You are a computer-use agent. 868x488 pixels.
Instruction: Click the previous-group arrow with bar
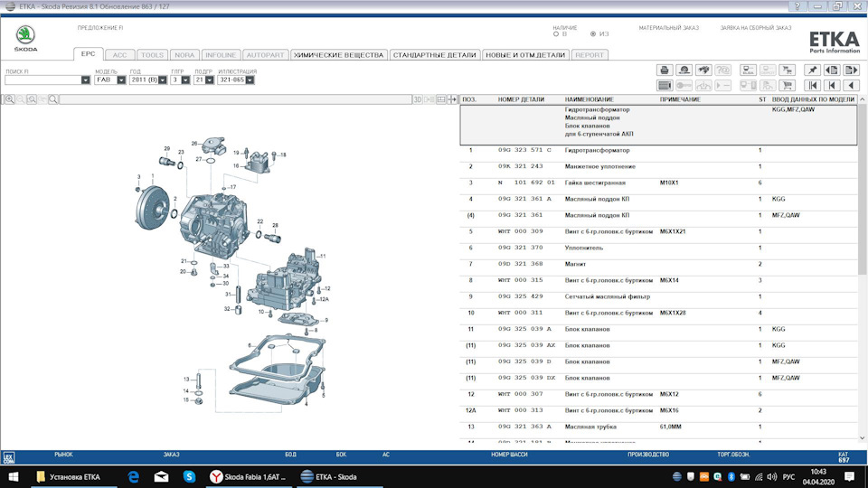[832, 85]
